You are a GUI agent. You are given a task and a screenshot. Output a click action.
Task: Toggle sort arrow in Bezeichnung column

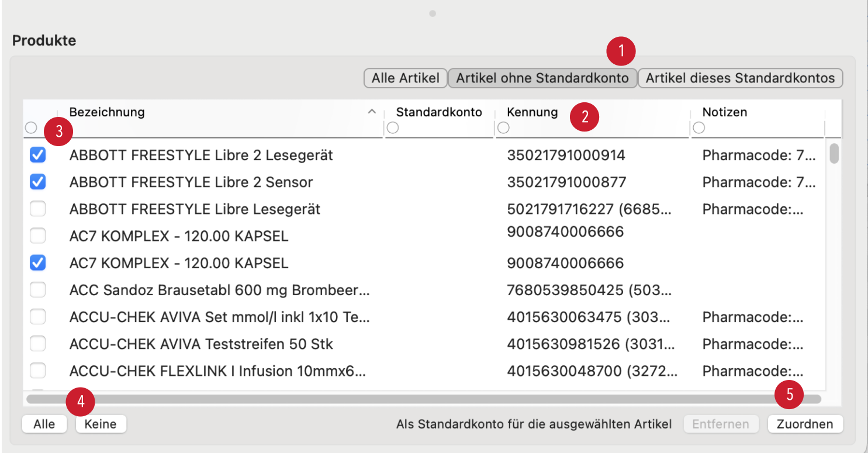371,112
